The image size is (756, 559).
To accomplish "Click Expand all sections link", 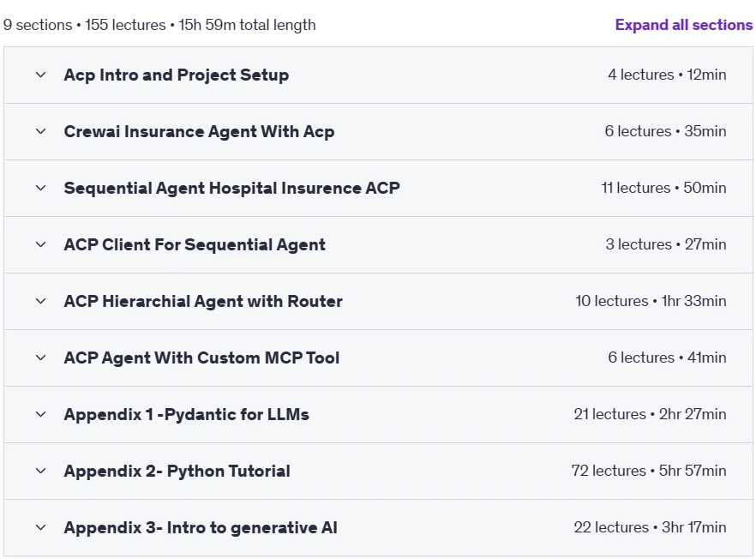I will pos(684,25).
